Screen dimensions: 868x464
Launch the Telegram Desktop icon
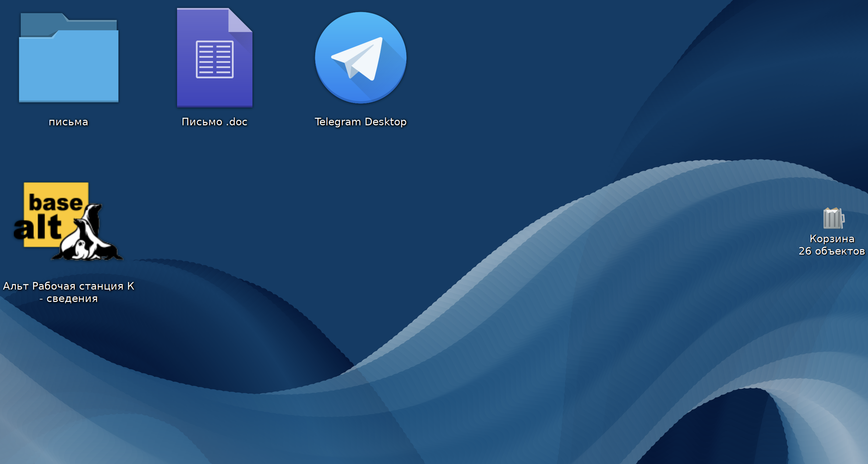pyautogui.click(x=360, y=58)
